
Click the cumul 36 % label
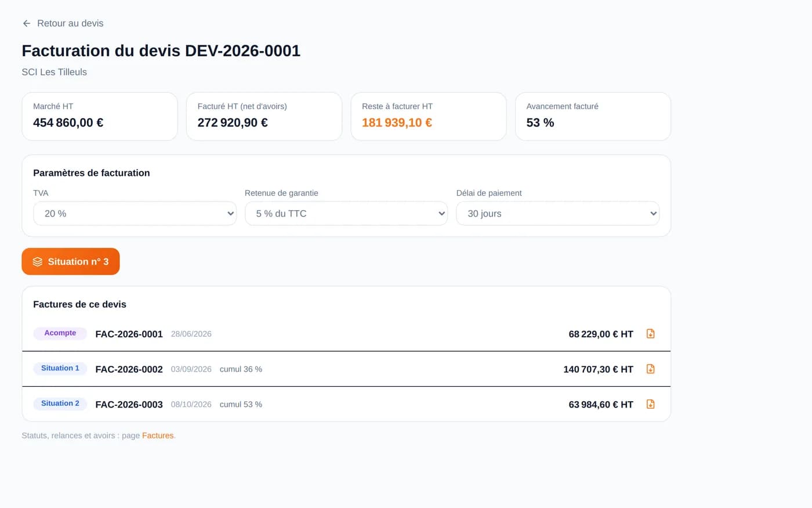[x=241, y=369]
